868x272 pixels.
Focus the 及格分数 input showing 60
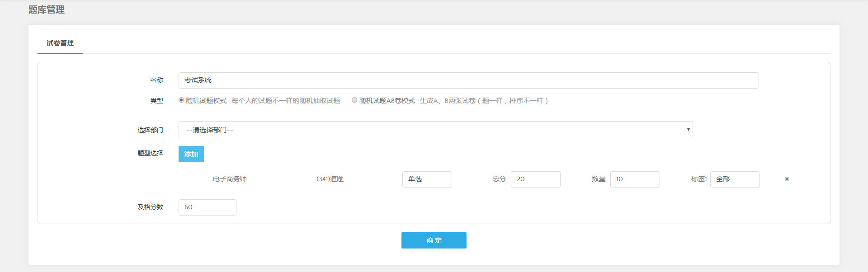[207, 207]
